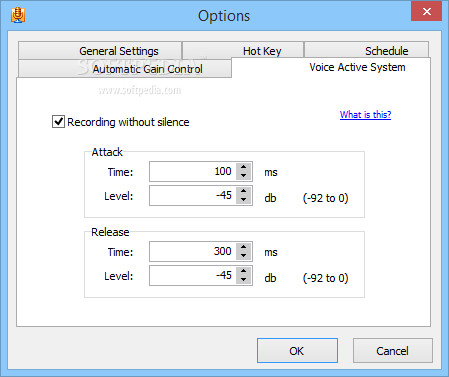Decrease Attack Level with down arrow
Viewport: 449px width, 377px height.
click(244, 200)
